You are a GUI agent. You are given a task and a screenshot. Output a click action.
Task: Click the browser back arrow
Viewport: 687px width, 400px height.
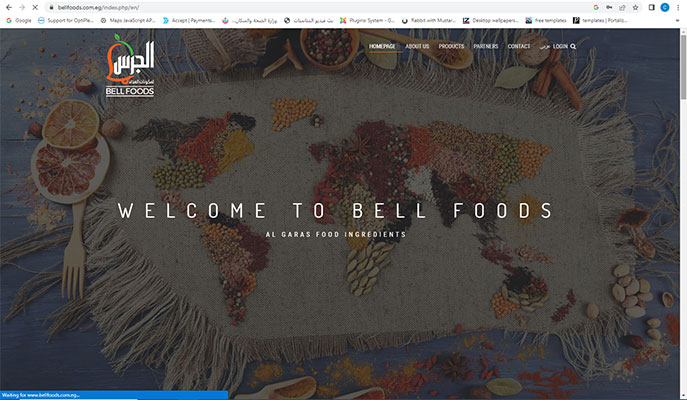click(x=8, y=7)
